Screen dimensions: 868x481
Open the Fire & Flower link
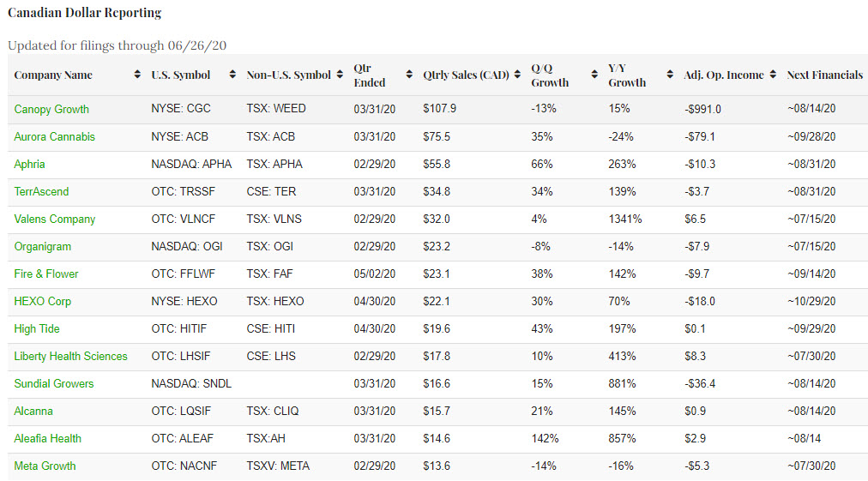pyautogui.click(x=45, y=274)
